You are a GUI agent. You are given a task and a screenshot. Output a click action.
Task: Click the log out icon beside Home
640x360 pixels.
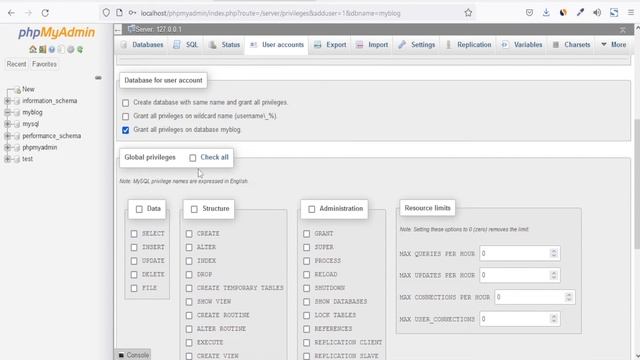click(42, 49)
